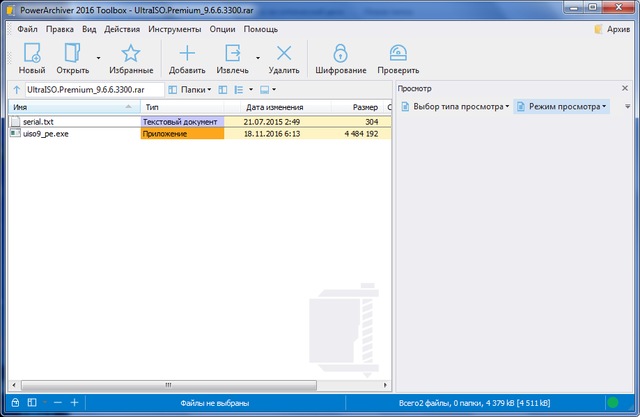Open Режим просмотра dropdown
Image resolution: width=640 pixels, height=417 pixels.
click(561, 106)
